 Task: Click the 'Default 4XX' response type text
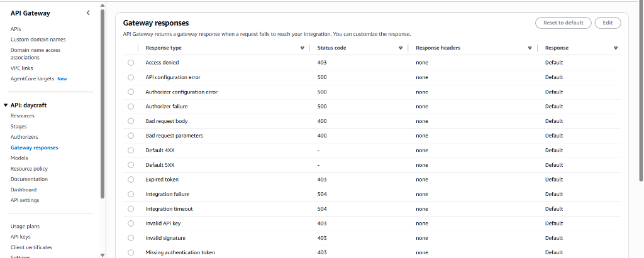point(160,150)
